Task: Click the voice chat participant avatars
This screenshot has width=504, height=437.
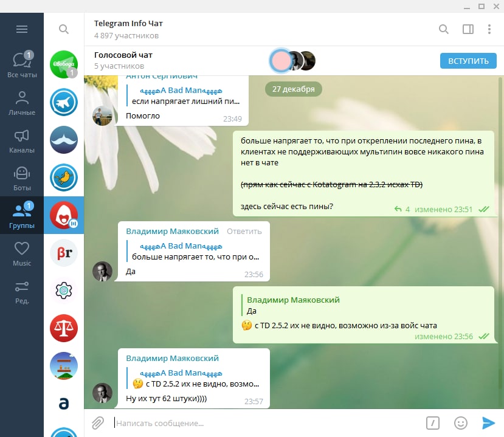Action: click(292, 60)
